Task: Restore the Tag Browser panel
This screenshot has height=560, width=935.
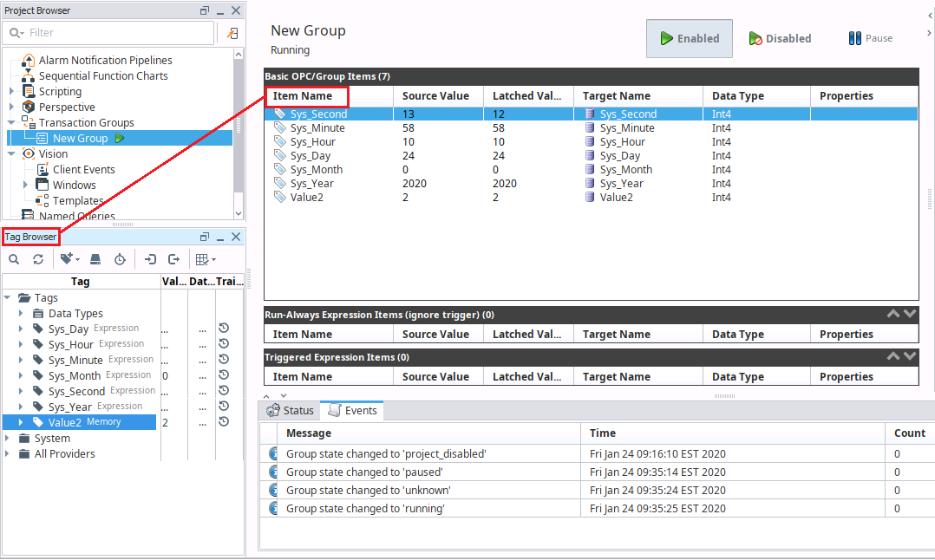Action: (x=205, y=237)
